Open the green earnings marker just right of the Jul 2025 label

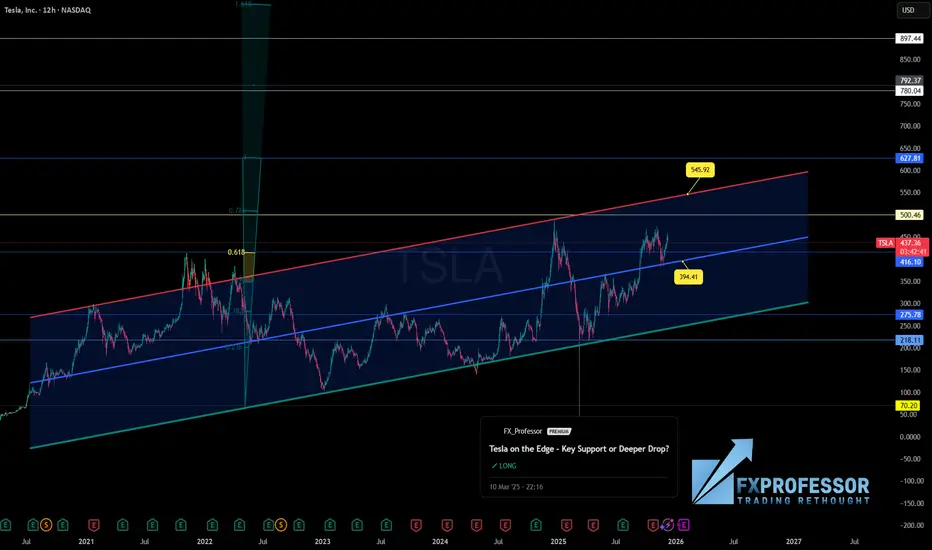pos(623,524)
